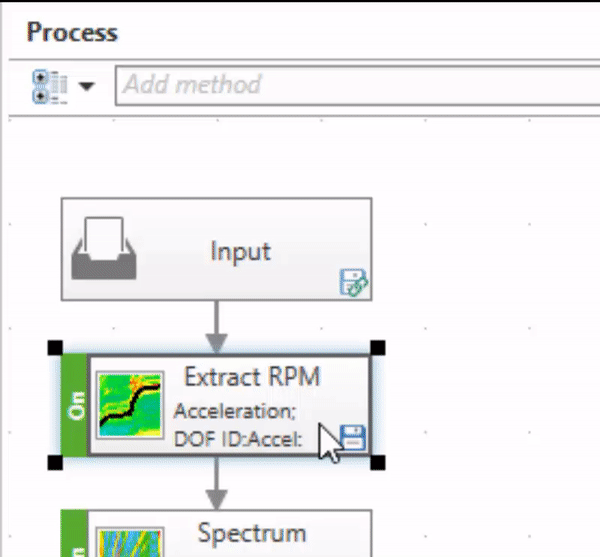The height and width of the screenshot is (557, 600).
Task: Click the arrow connecting Input to Extract RPM
Action: 217,325
